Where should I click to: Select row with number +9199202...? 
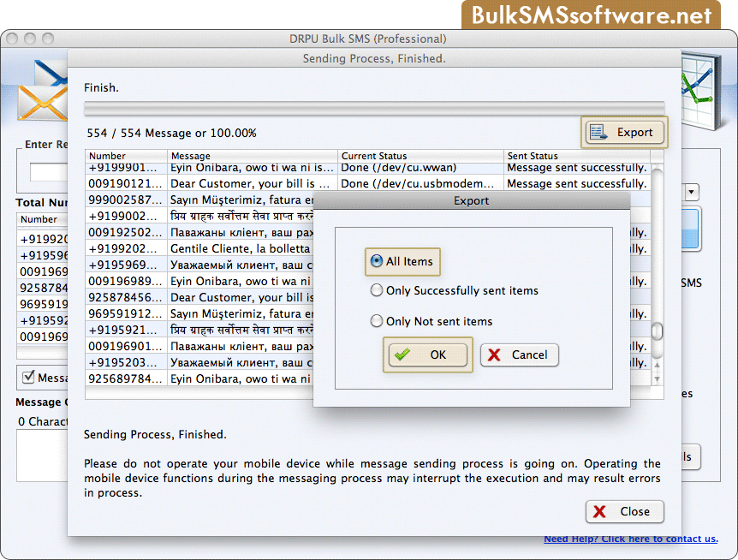click(199, 248)
